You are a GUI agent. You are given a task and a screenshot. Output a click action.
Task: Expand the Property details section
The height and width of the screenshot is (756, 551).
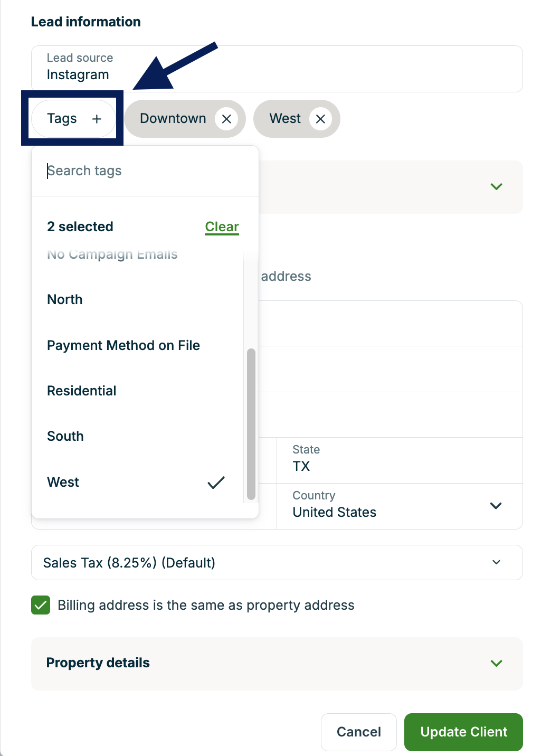496,663
